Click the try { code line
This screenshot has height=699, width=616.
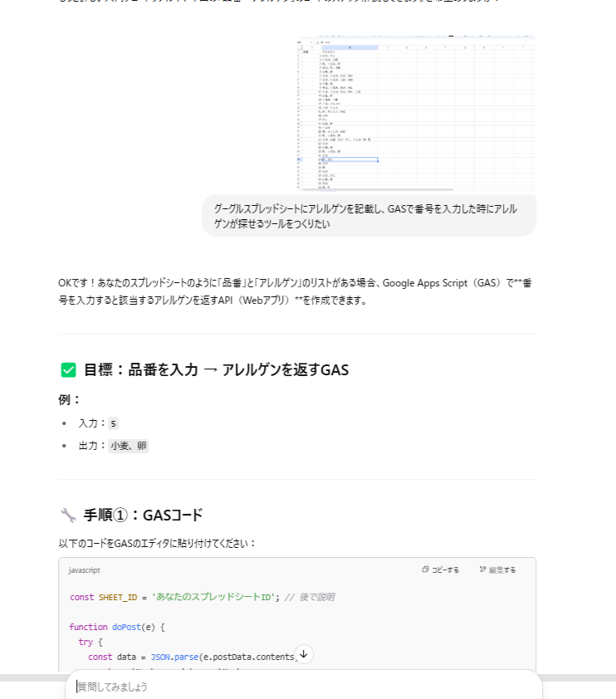90,642
